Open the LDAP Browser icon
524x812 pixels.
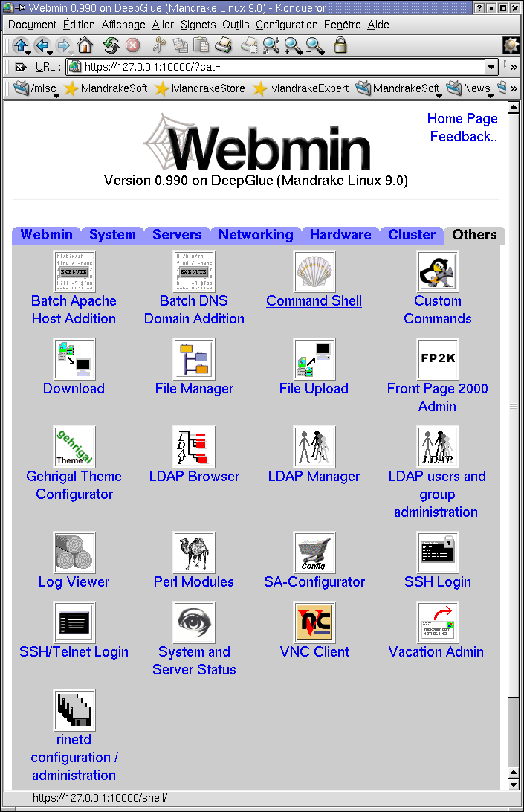pos(194,447)
